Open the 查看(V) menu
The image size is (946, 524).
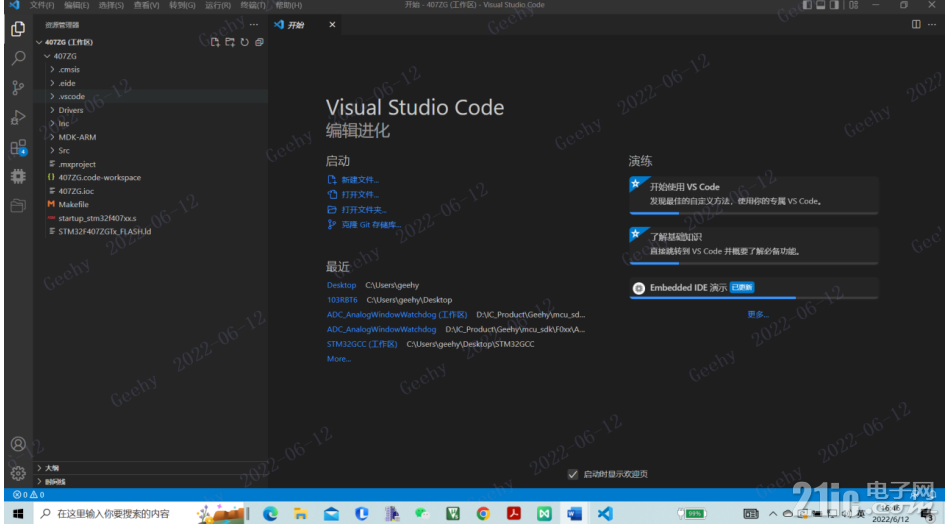[147, 5]
